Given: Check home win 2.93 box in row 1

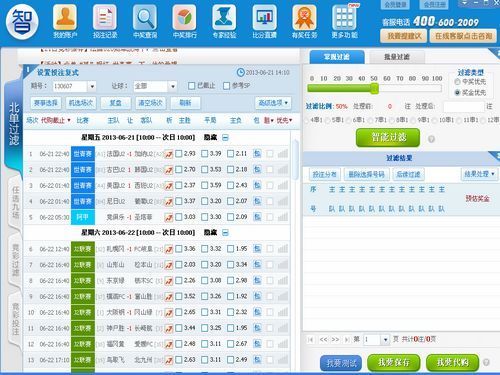Looking at the screenshot, I should point(179,154).
